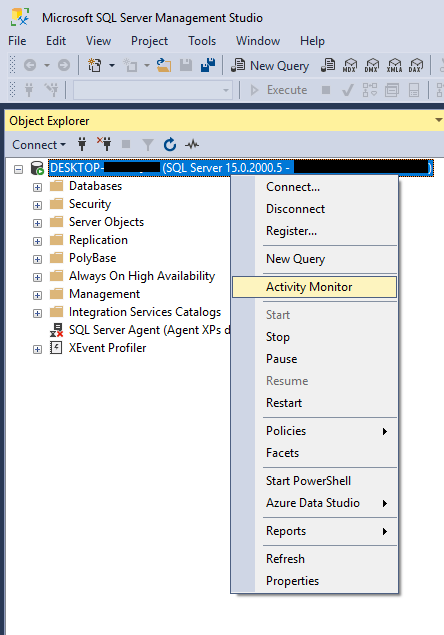444x635 pixels.
Task: Open the available databases combo box
Action: 153,90
